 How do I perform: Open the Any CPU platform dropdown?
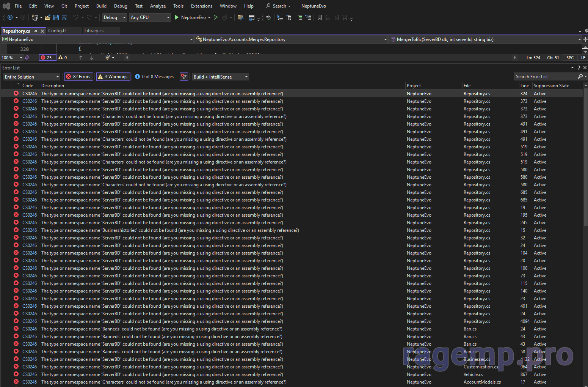(x=150, y=17)
